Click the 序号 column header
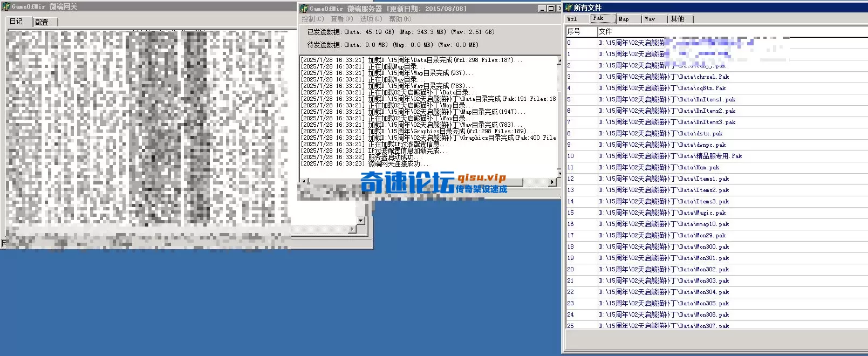 click(x=582, y=31)
